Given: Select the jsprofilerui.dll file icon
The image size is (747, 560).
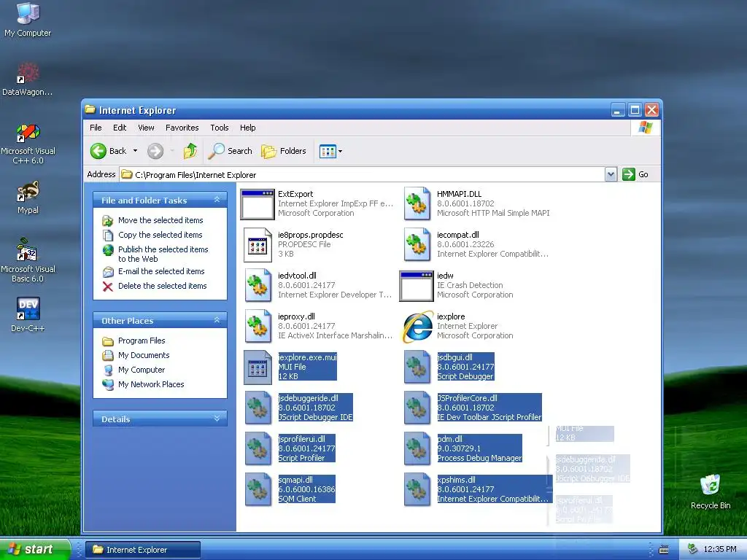Looking at the screenshot, I should [x=258, y=449].
